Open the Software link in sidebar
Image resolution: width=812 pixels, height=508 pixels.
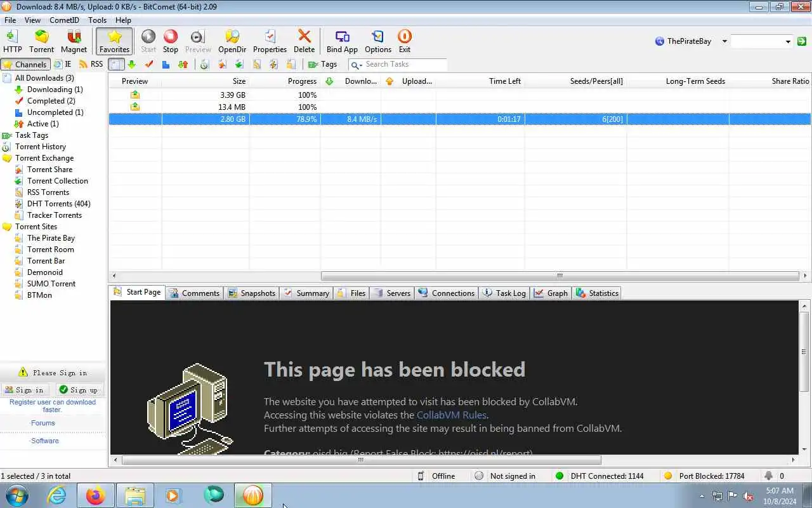(45, 441)
